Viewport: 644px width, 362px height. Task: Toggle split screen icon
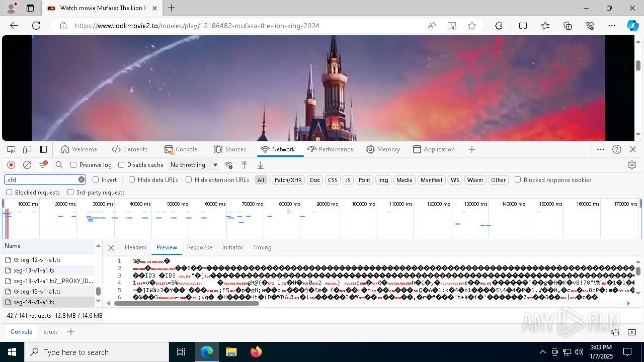point(523,26)
